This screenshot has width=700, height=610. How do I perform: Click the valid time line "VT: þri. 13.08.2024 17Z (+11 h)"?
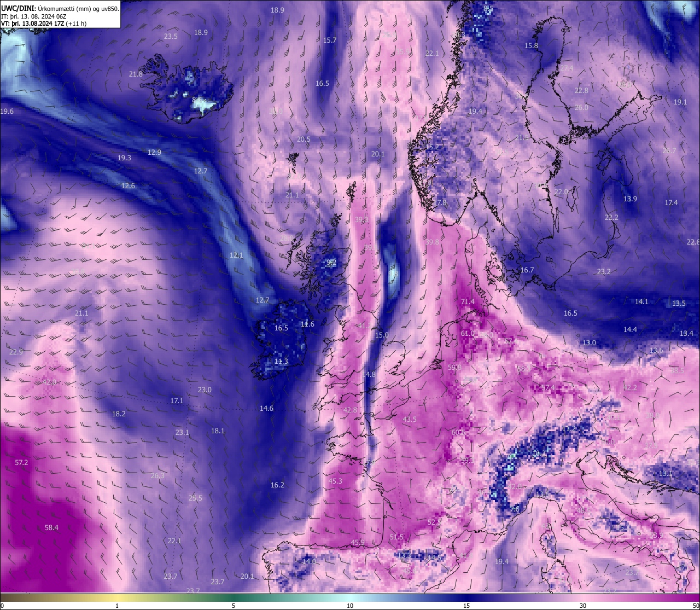point(44,24)
